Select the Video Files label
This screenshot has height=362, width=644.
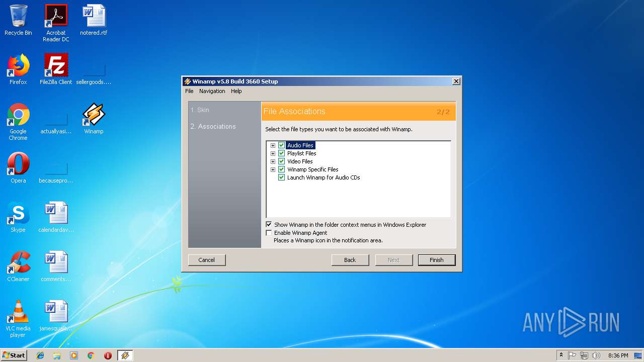[x=300, y=161]
